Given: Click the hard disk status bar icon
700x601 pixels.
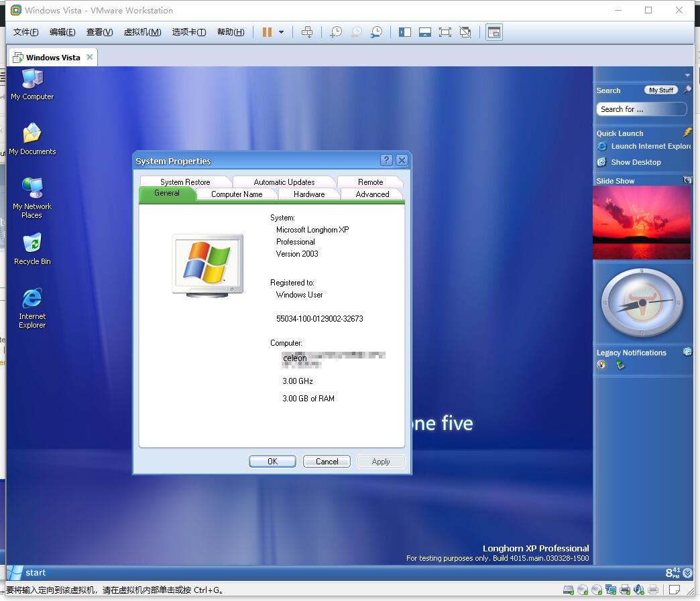Looking at the screenshot, I should (569, 590).
